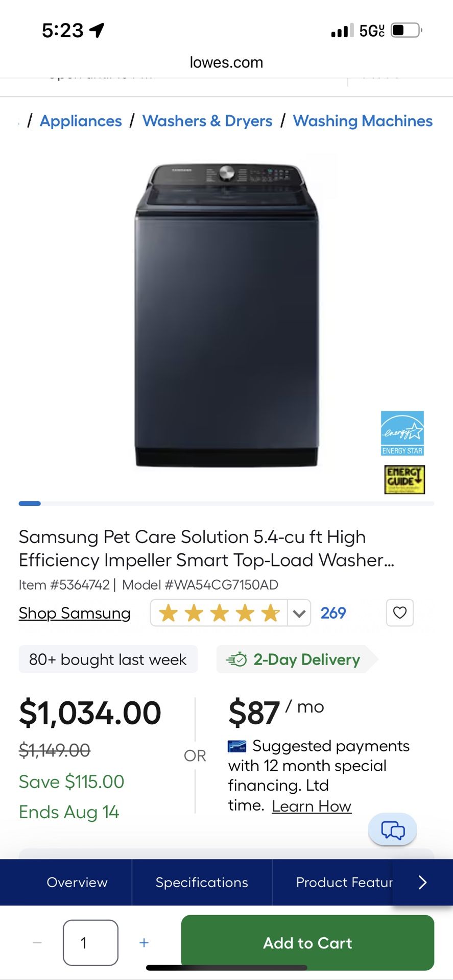Decrease quantity with the minus icon

(x=37, y=943)
